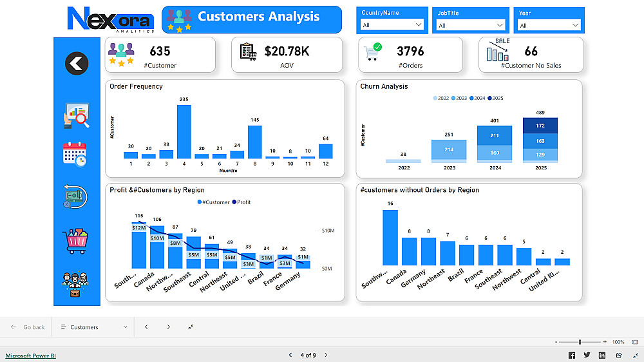The image size is (644, 362).
Task: Open the Customers page selector
Action: (x=93, y=327)
